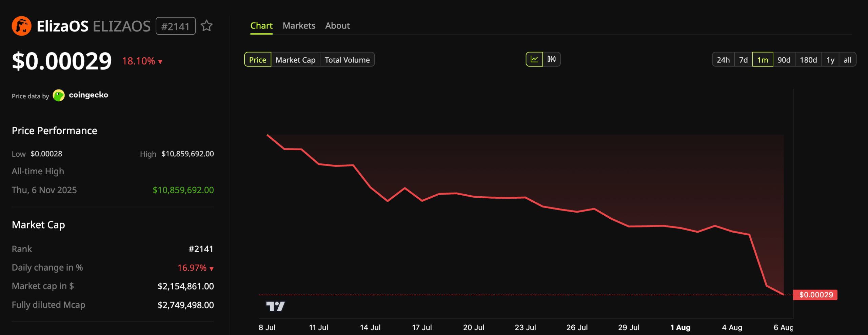Click the 18.10% price change indicator
The height and width of the screenshot is (335, 868).
[142, 61]
